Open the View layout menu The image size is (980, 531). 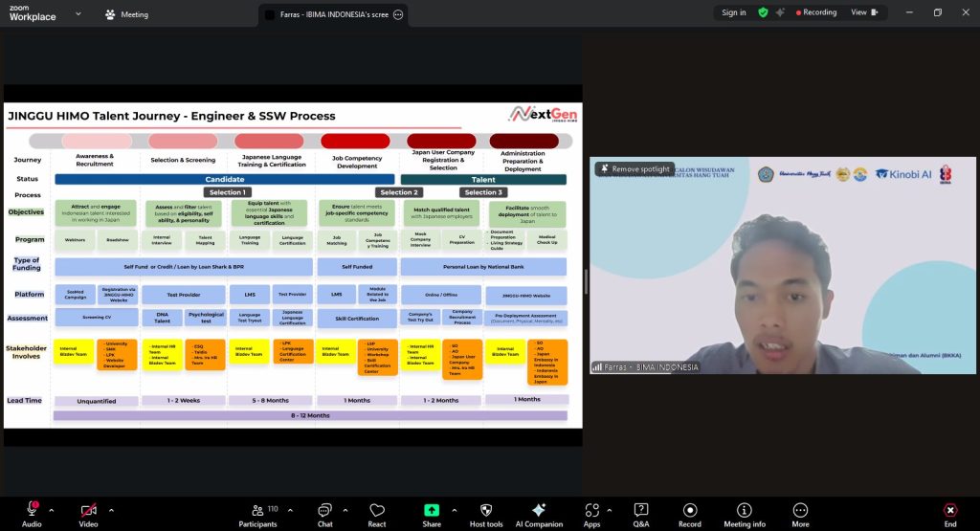pos(862,12)
